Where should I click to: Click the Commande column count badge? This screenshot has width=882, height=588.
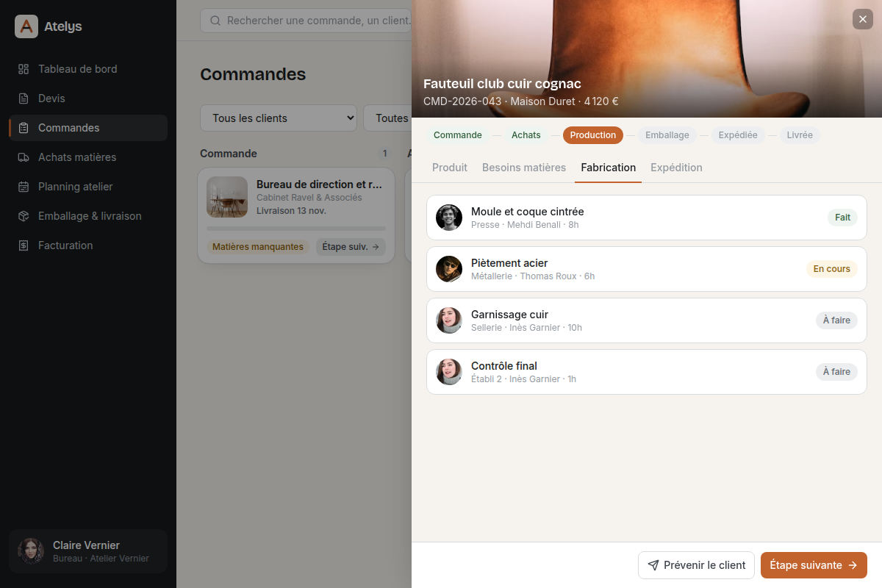[x=384, y=154]
